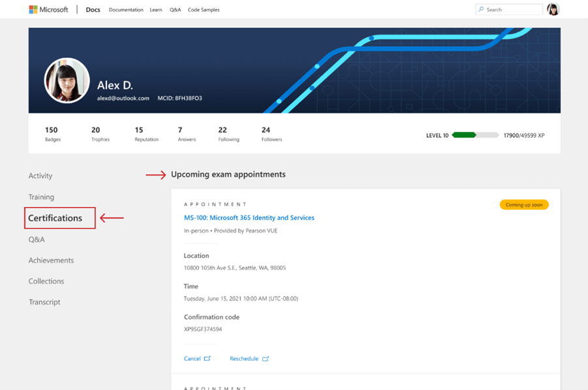Viewport: 588px width, 390px height.
Task: Click the 7 Answers stat
Action: 187,134
